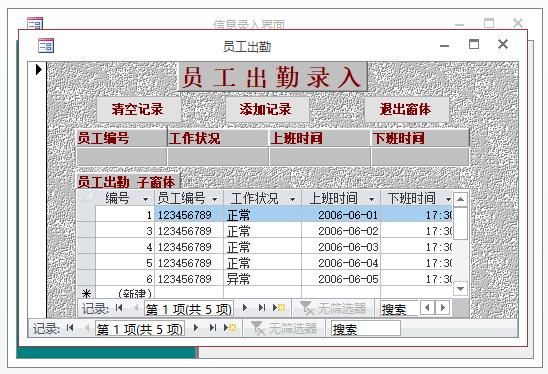Image resolution: width=548 pixels, height=374 pixels.
Task: Select the subform select-all corner cell
Action: [x=86, y=198]
